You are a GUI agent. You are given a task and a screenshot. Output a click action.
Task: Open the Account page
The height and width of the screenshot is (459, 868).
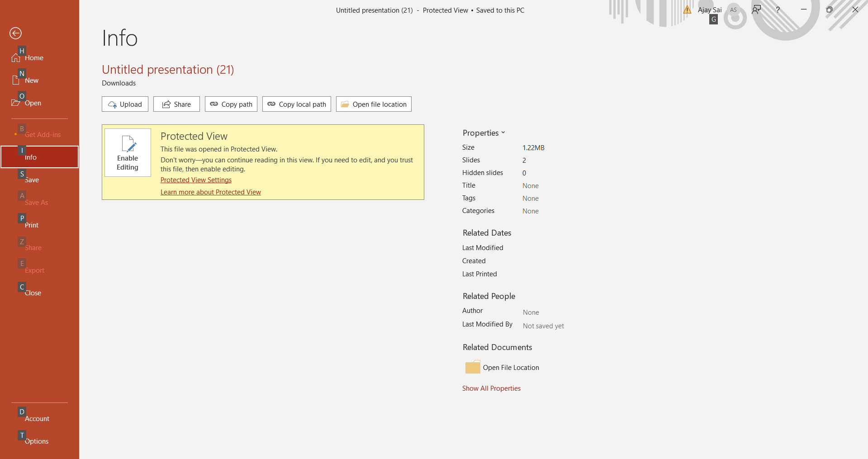click(39, 418)
